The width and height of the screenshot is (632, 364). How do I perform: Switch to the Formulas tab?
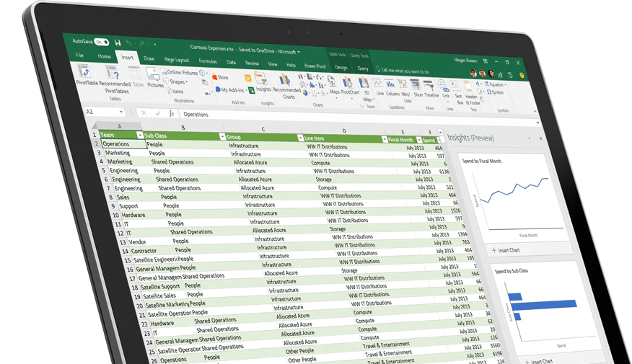[208, 61]
